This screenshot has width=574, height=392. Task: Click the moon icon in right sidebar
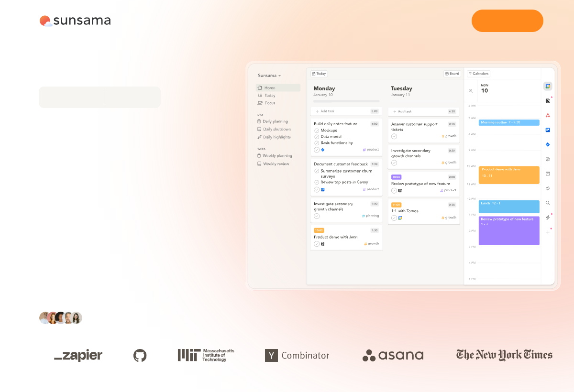pyautogui.click(x=548, y=188)
